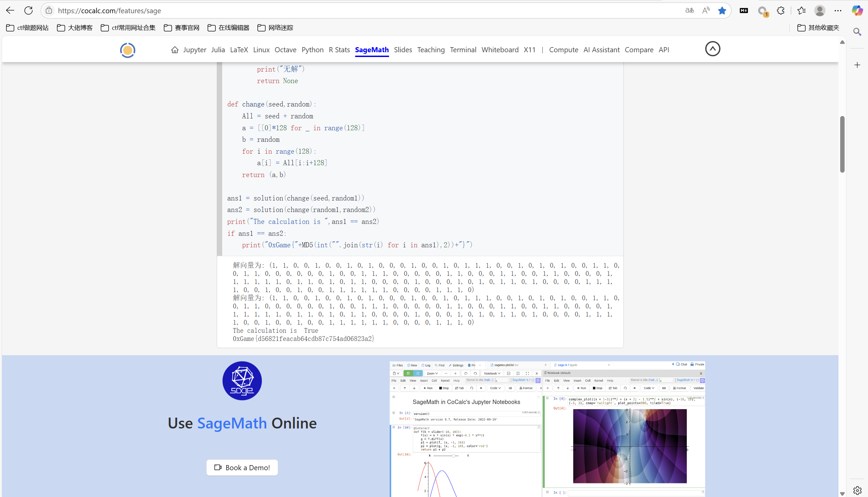Open the X11 features page
The width and height of the screenshot is (868, 497).
(529, 50)
